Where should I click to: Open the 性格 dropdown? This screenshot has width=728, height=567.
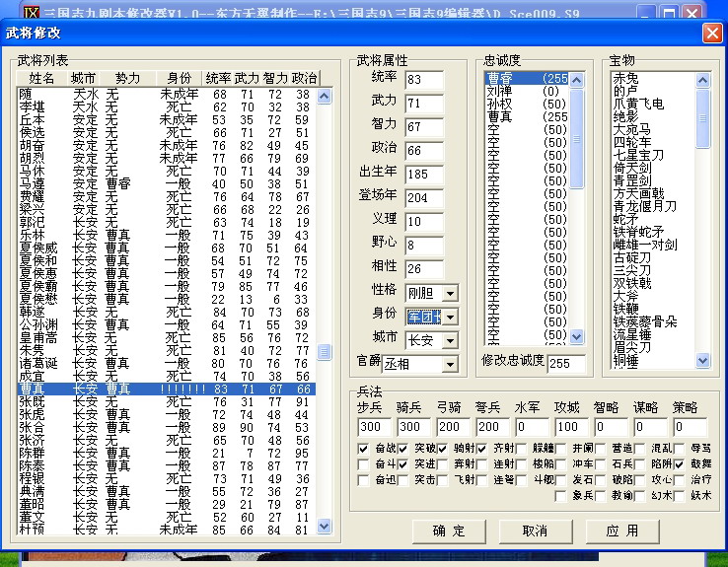(x=450, y=293)
